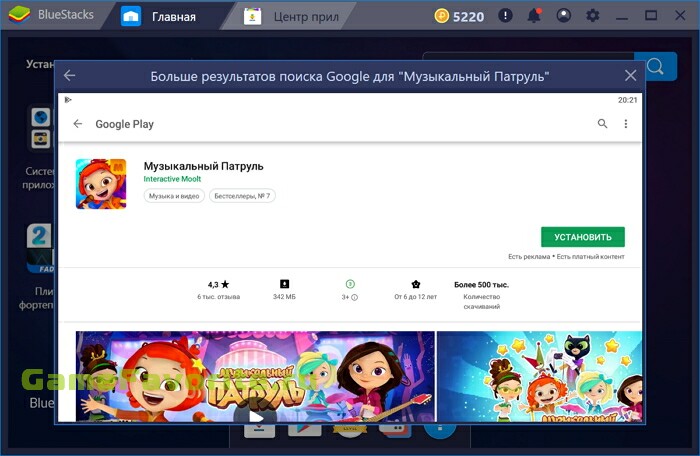The height and width of the screenshot is (456, 700).
Task: Click the 3+ age rating icon
Action: pos(350,284)
